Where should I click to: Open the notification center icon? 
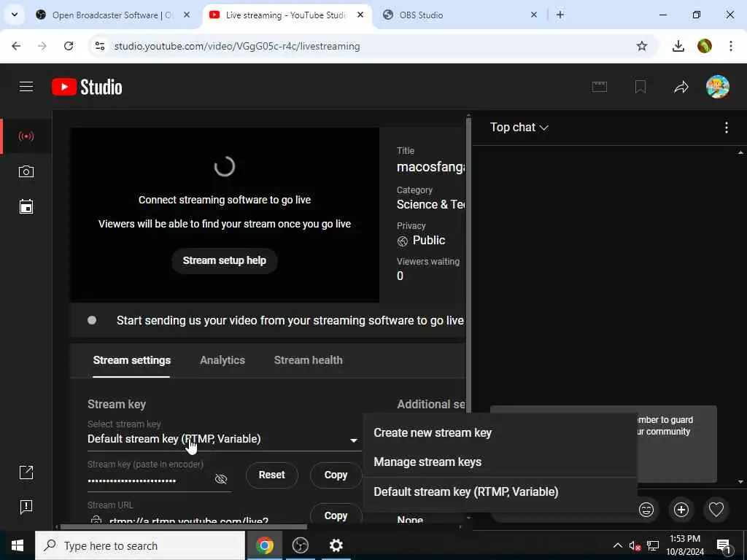point(724,545)
